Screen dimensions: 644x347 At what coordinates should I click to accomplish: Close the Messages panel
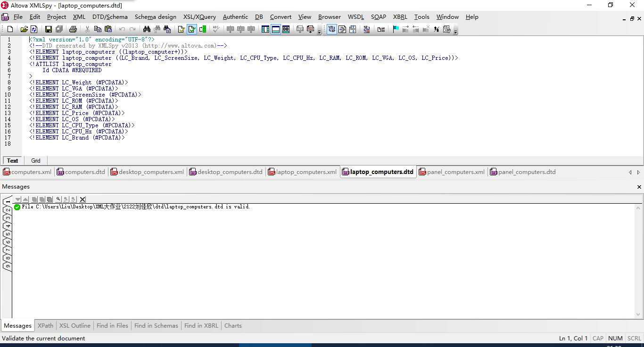[x=639, y=187]
